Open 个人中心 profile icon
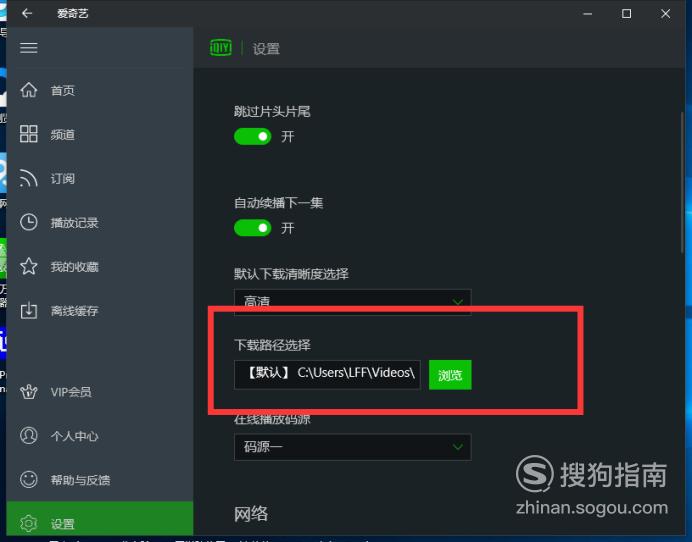The width and height of the screenshot is (692, 542). pyautogui.click(x=29, y=435)
